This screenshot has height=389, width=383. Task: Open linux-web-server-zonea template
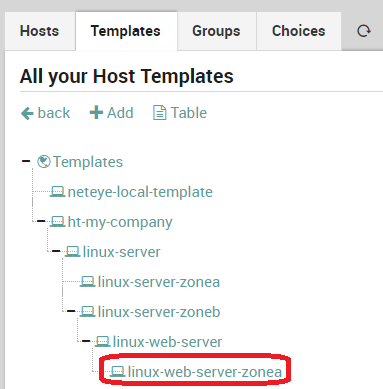[x=205, y=372]
